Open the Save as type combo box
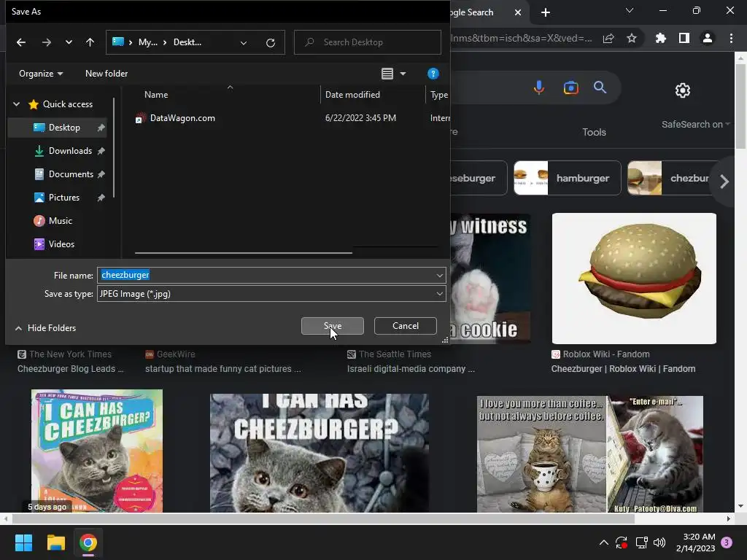Screen dimensions: 747x560 pos(271,294)
